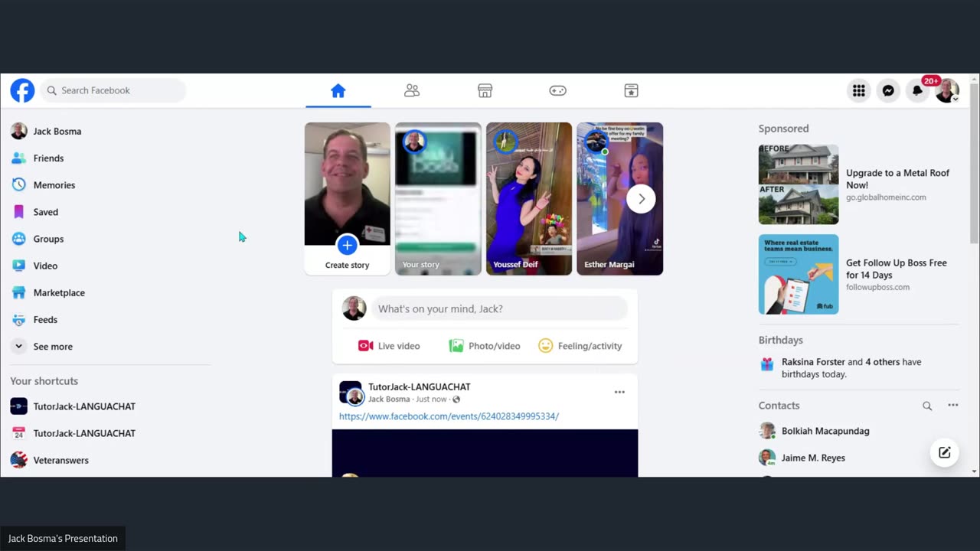Open the Groups feed tab in top navigation
The width and height of the screenshot is (980, 551).
pos(631,90)
